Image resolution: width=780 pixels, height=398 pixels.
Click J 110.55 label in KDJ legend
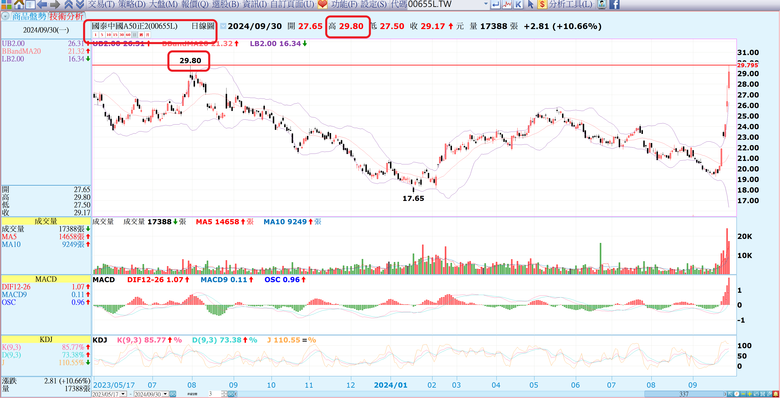click(x=293, y=340)
